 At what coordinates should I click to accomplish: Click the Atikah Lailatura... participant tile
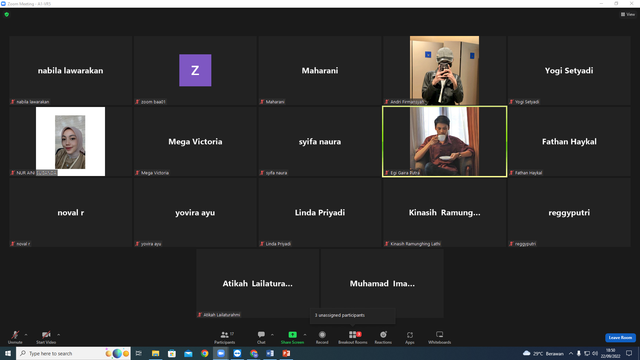(x=258, y=283)
